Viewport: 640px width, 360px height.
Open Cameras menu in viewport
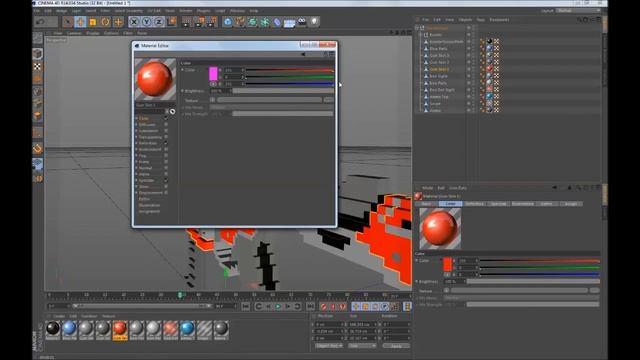pos(74,33)
